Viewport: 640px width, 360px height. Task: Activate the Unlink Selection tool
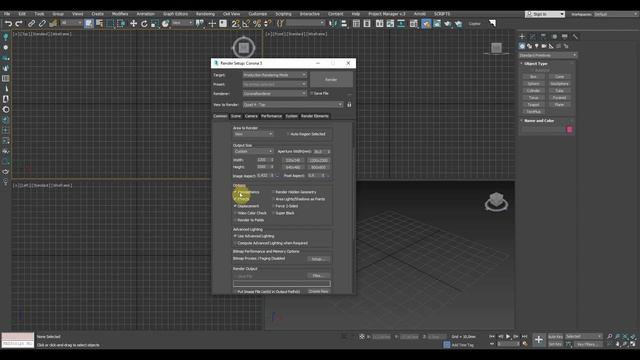42,24
